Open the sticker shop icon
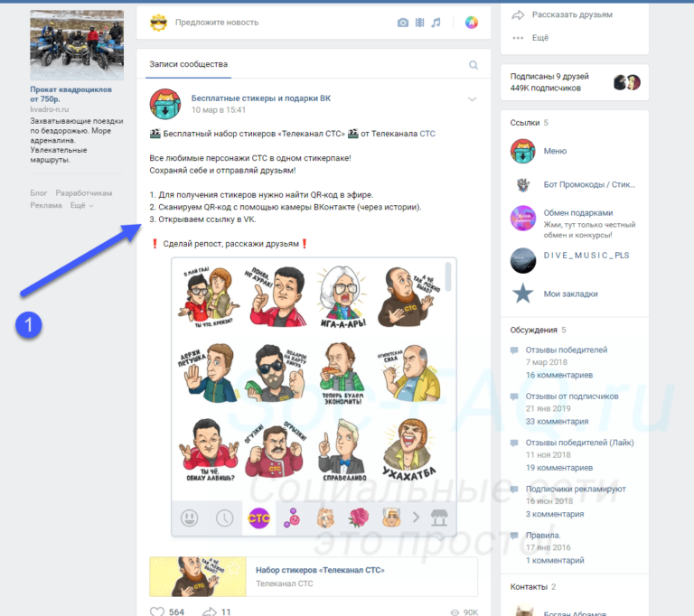This screenshot has height=616, width=694. click(439, 518)
